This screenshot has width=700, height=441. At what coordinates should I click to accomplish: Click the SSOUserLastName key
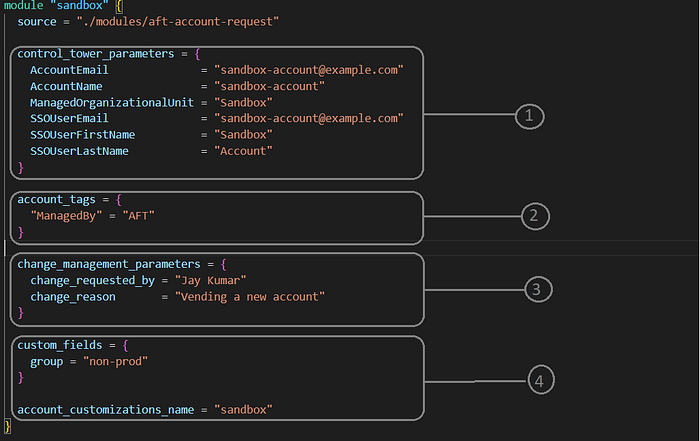(79, 151)
